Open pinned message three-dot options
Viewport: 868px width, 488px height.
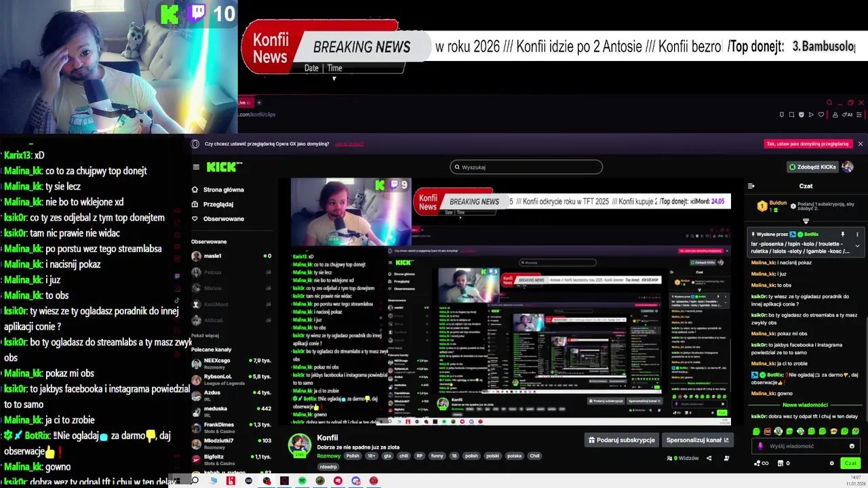[857, 234]
